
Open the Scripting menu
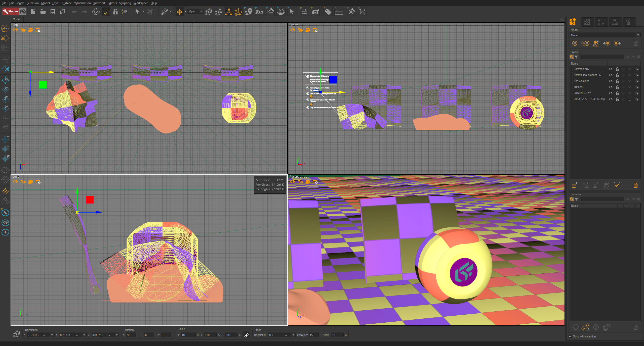click(x=125, y=3)
